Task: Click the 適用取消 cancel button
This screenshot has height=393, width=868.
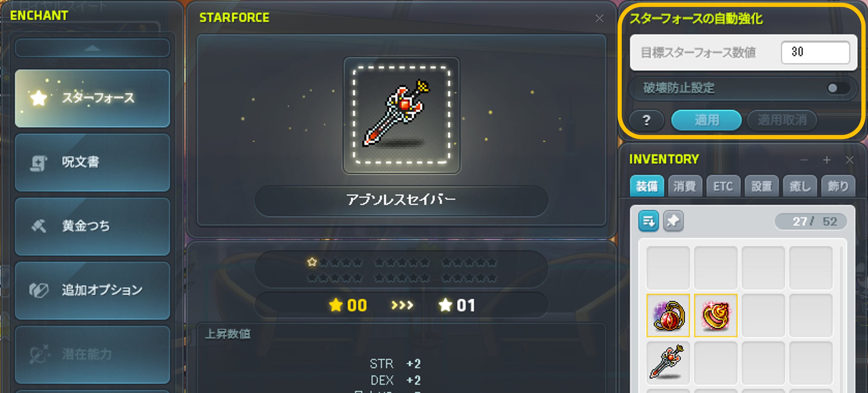Action: [782, 120]
